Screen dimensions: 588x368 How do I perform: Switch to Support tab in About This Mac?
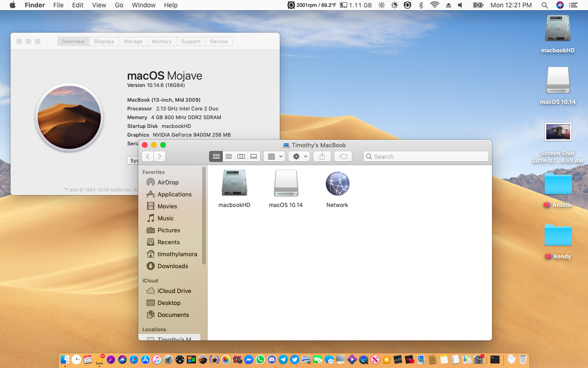[191, 41]
